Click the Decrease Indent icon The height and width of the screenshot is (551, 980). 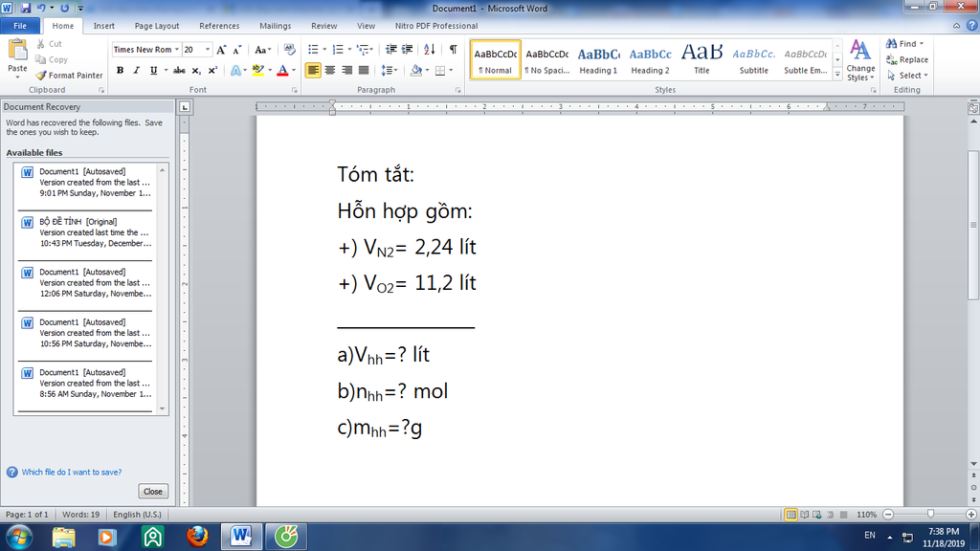pyautogui.click(x=391, y=50)
